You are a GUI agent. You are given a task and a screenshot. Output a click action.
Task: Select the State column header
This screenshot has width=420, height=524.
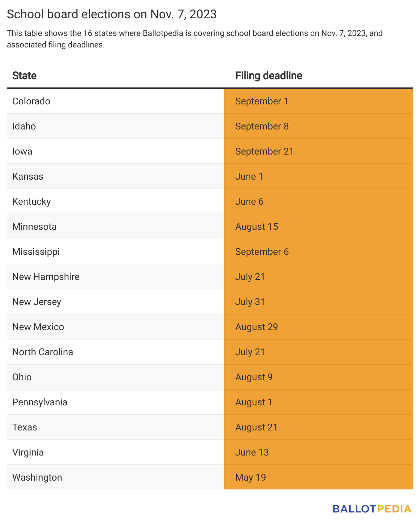point(24,76)
